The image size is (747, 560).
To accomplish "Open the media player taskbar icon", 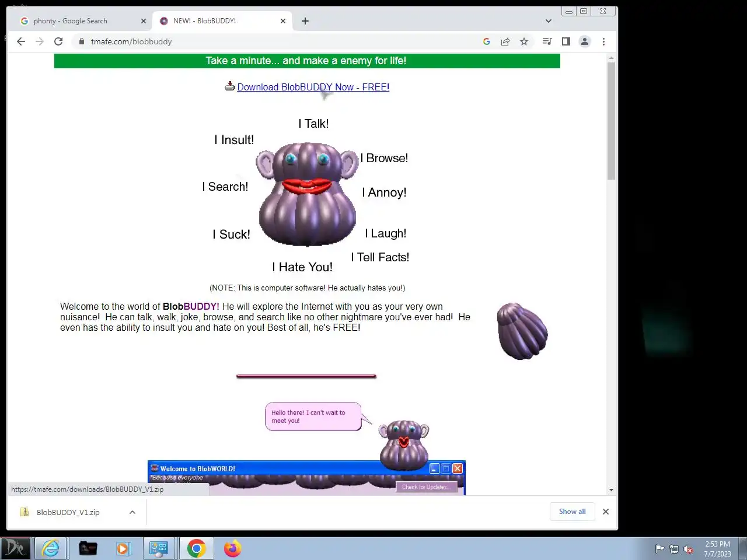I will tap(123, 548).
